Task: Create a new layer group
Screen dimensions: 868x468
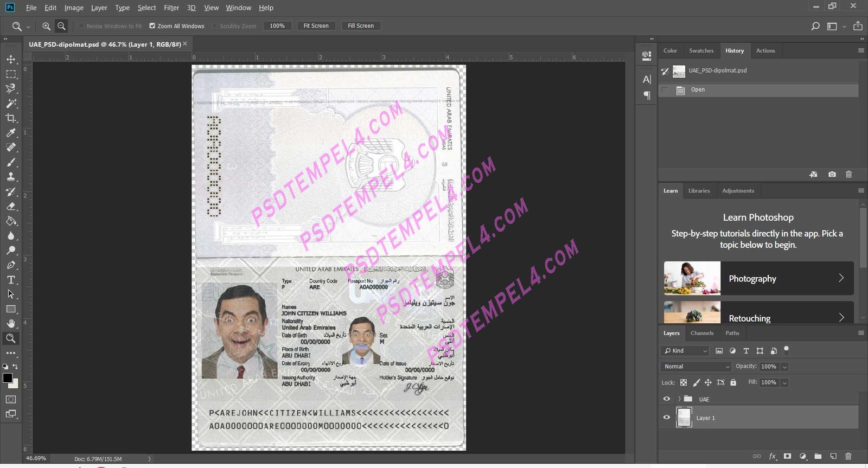Action: pyautogui.click(x=818, y=457)
